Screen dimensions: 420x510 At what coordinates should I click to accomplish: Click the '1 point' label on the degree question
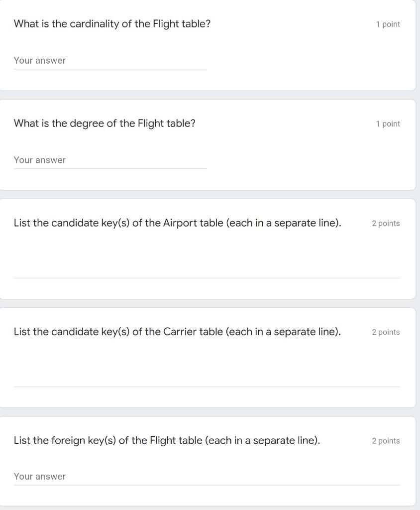click(388, 124)
